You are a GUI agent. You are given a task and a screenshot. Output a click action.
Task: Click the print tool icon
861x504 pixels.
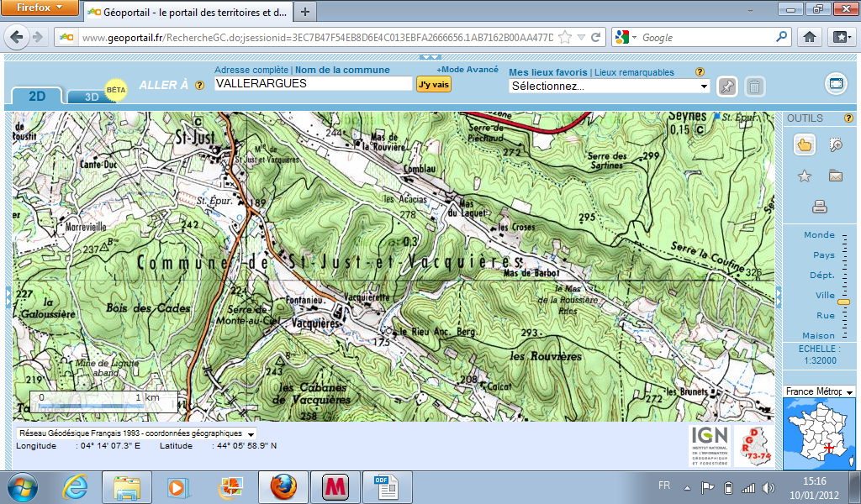pyautogui.click(x=820, y=207)
